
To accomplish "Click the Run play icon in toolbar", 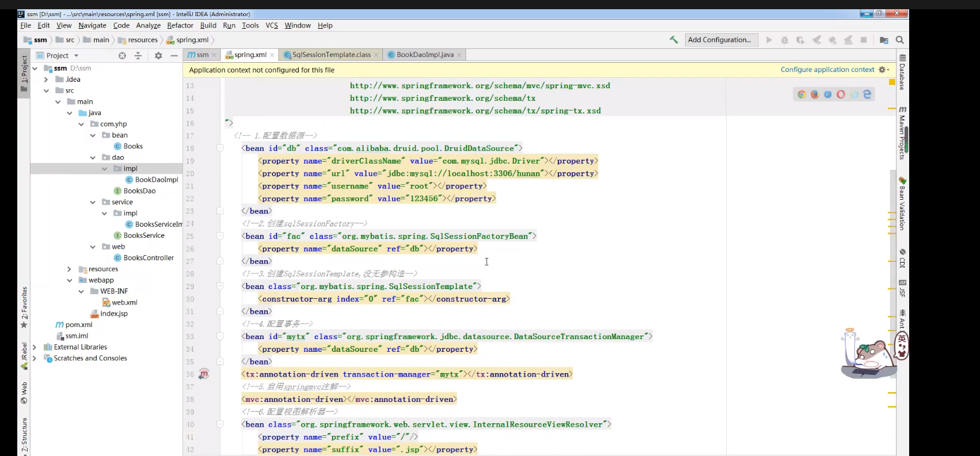I will (x=769, y=40).
